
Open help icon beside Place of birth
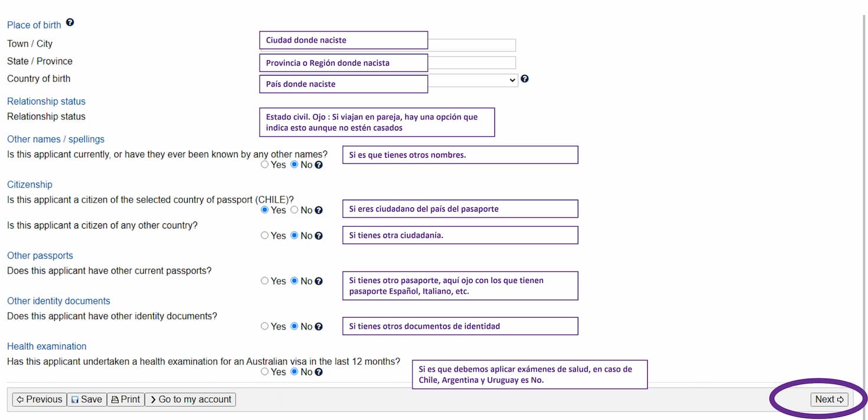point(70,23)
